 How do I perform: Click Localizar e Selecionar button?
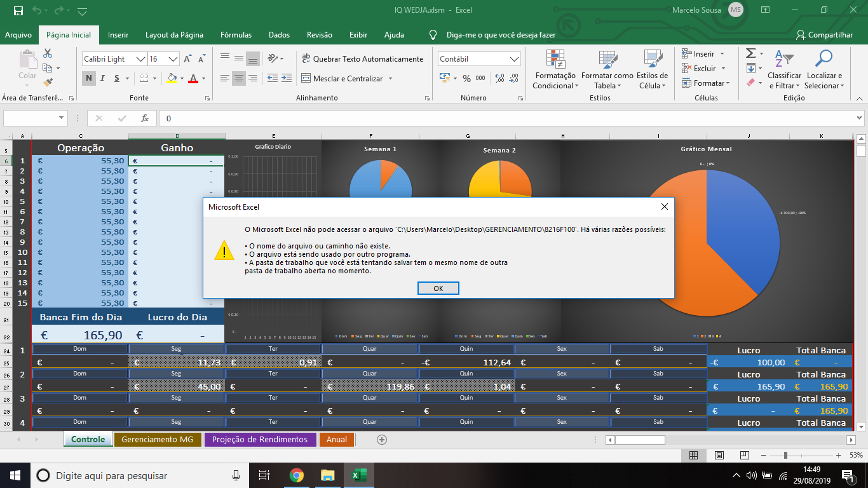click(823, 70)
